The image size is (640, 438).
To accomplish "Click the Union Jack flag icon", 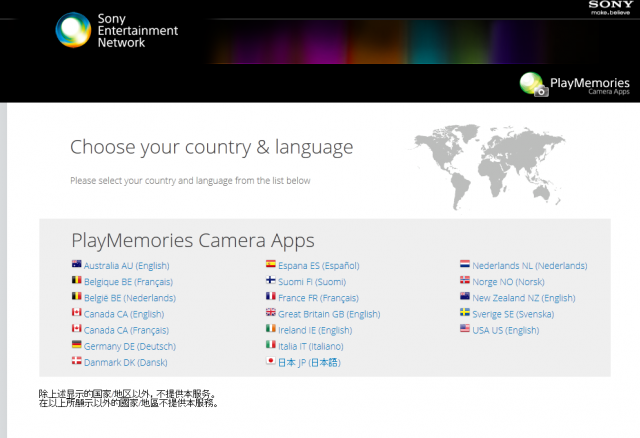I will (271, 312).
